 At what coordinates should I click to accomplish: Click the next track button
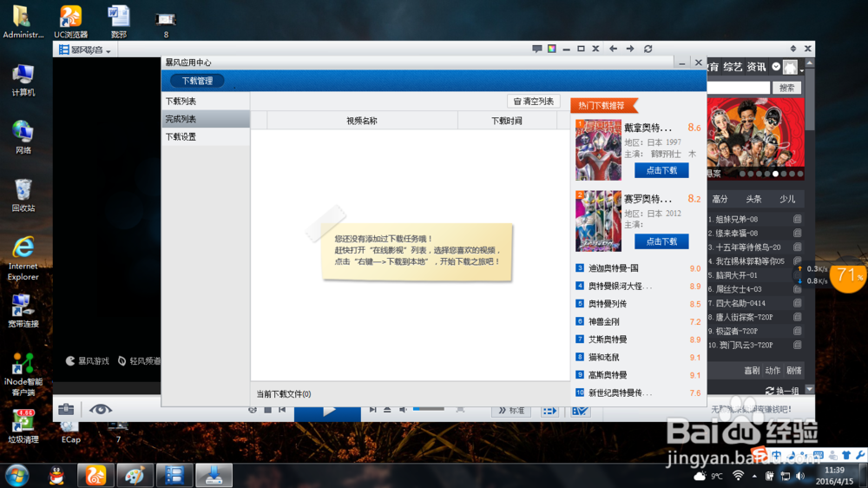click(372, 409)
